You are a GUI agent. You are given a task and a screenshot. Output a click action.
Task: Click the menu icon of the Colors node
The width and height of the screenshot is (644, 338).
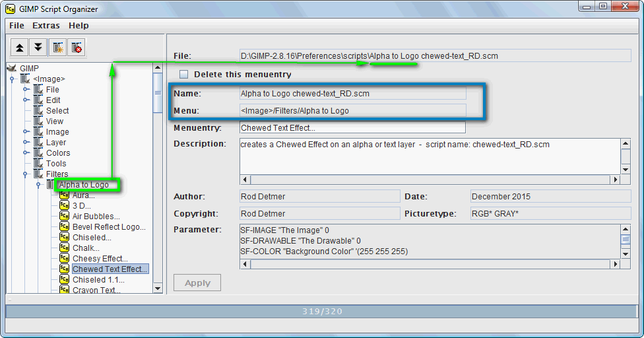[x=38, y=152]
